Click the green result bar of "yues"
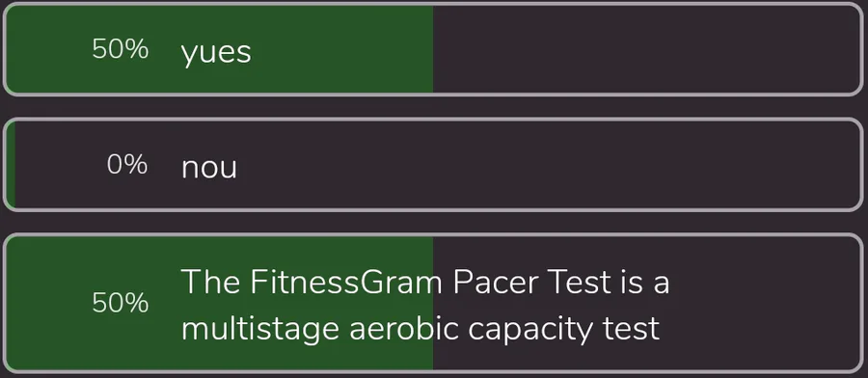The height and width of the screenshot is (378, 868). pos(219,50)
